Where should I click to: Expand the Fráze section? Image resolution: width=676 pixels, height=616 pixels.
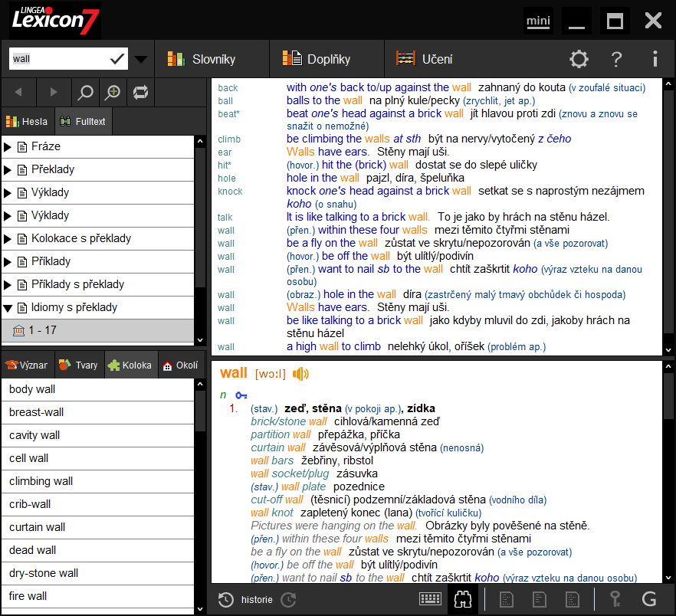click(x=8, y=146)
